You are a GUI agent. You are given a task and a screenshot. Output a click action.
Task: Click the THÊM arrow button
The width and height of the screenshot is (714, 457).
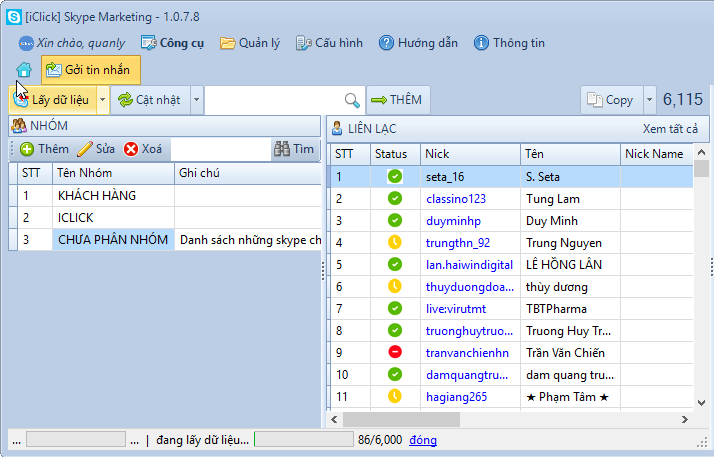[x=398, y=100]
